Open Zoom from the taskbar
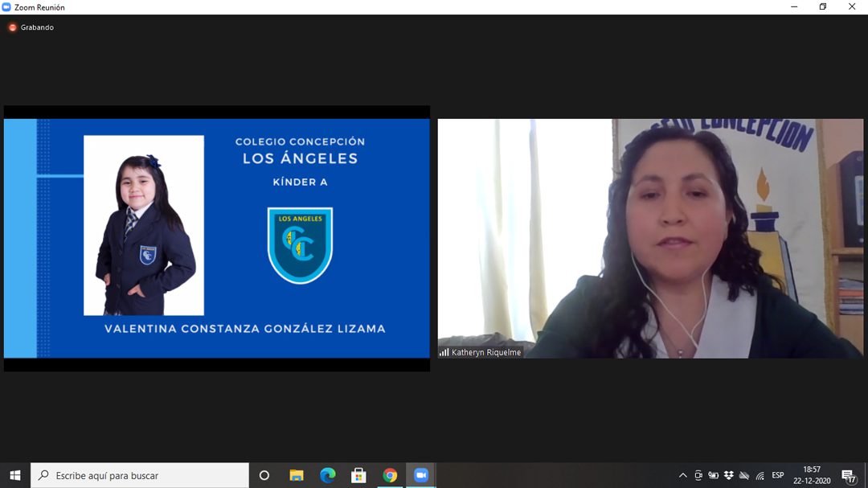The width and height of the screenshot is (868, 488). pos(421,475)
